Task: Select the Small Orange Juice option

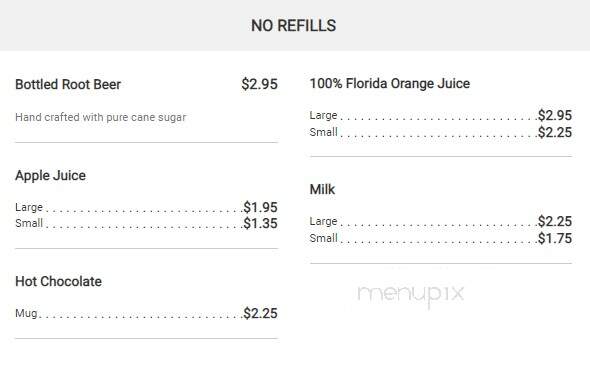Action: (441, 132)
